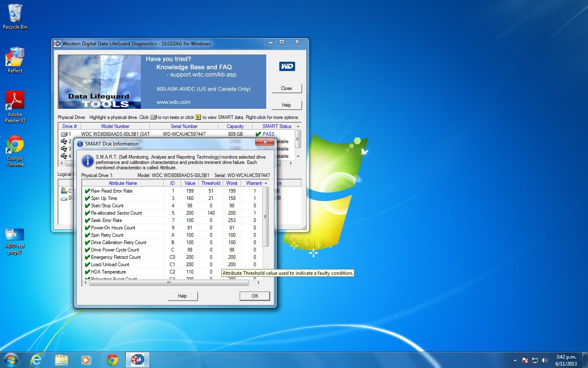Open the Windows Start menu
This screenshot has height=368, width=588.
(11, 360)
